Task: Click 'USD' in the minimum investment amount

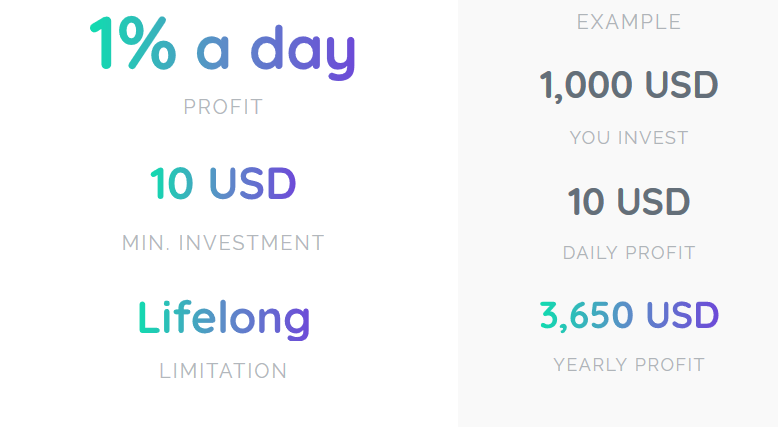Action: point(253,183)
